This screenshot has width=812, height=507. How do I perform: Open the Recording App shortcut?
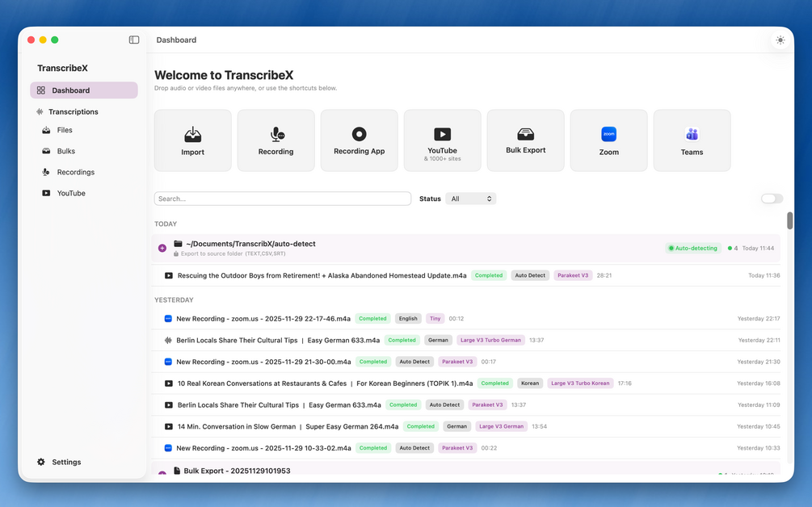[x=359, y=140]
